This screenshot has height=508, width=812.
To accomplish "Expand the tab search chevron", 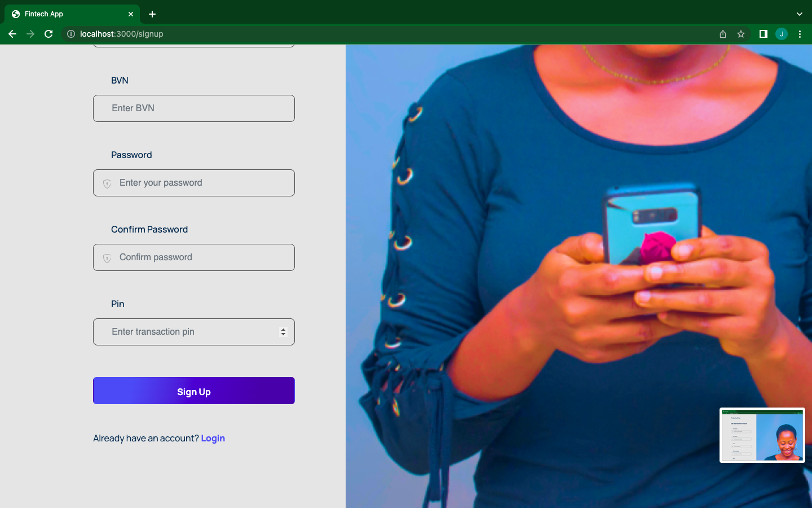I will (x=799, y=14).
